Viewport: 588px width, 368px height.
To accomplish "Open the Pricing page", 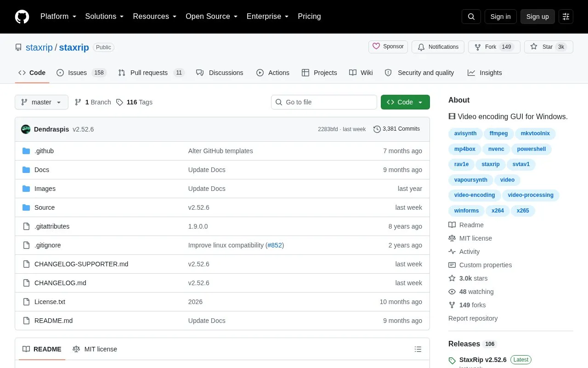I will click(309, 17).
